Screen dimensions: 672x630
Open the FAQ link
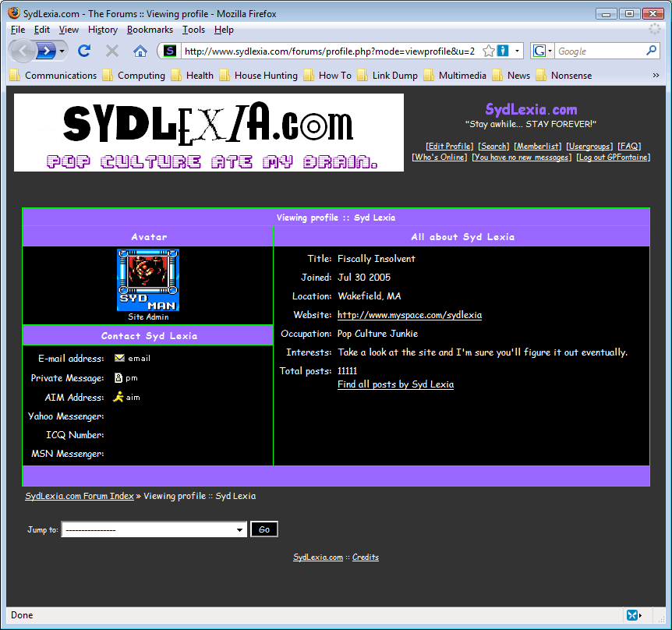pos(629,146)
